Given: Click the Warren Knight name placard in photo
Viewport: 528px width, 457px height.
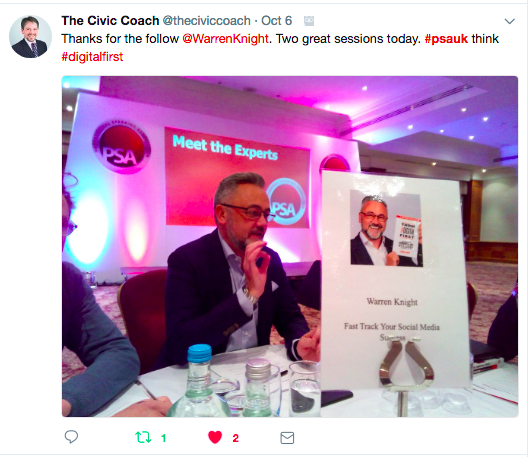Looking at the screenshot, I should [394, 280].
